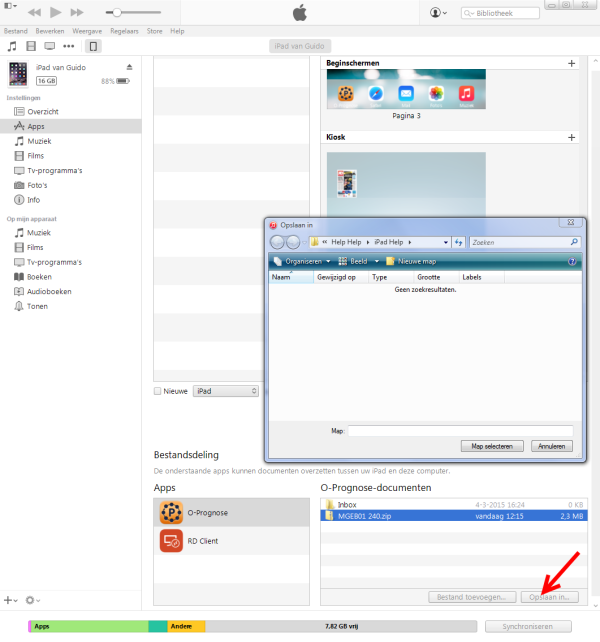Play the current track
600x642 pixels.
pos(55,12)
